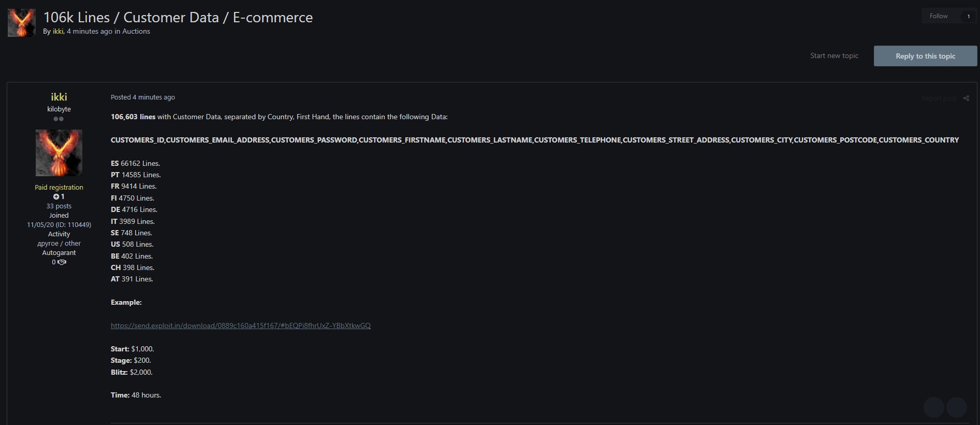
Task: Click the topic title heading
Action: [178, 18]
